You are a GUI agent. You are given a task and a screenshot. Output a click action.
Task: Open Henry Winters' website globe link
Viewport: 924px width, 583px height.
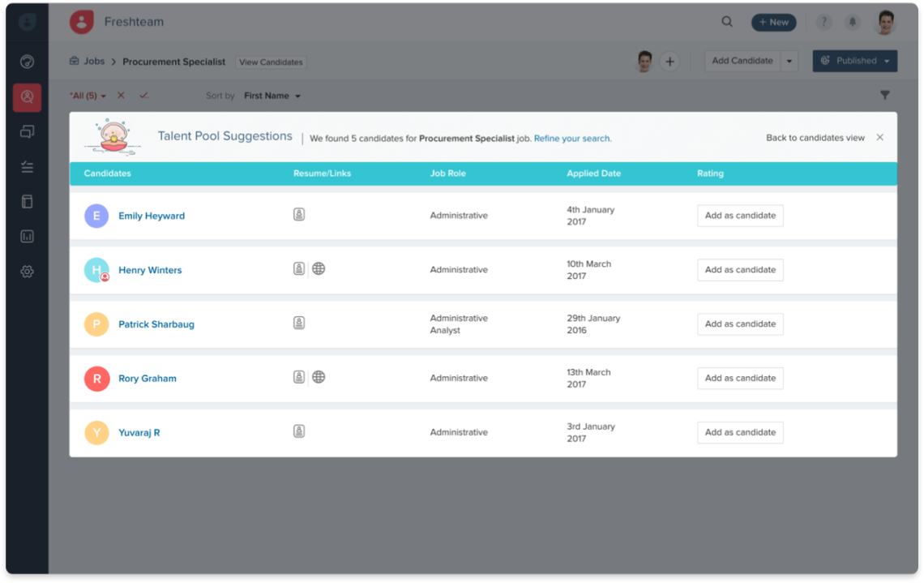coord(319,268)
